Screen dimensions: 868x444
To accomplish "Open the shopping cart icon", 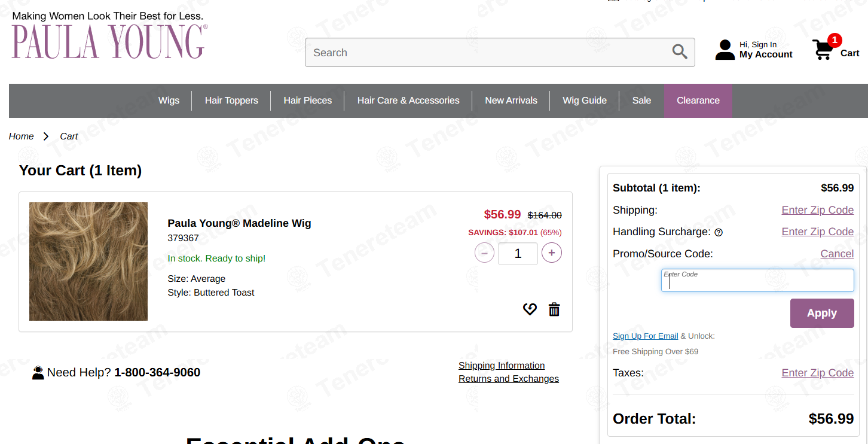I will click(823, 50).
